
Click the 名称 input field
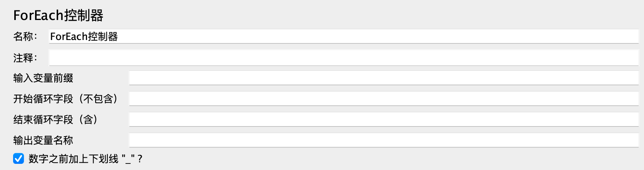point(343,37)
